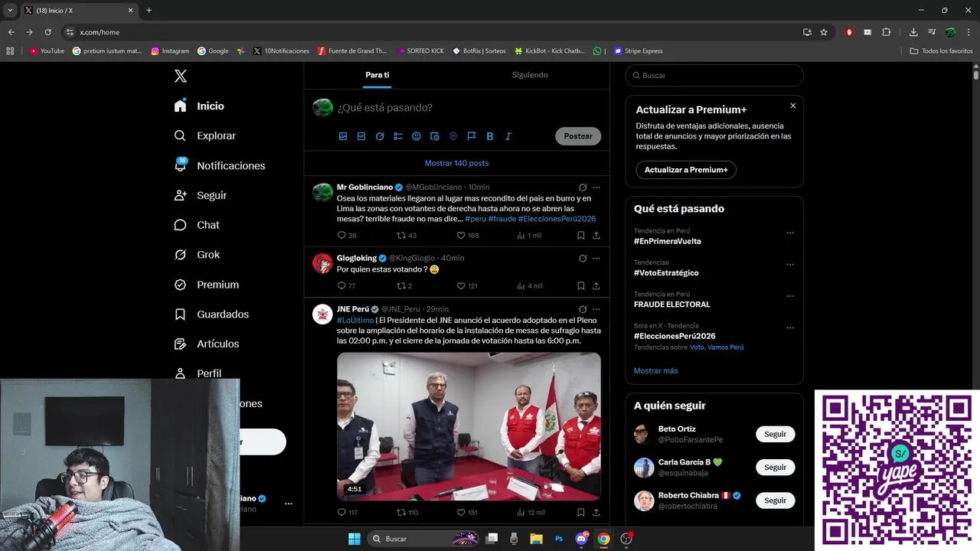Click the #fraude hashtag in the post

[x=502, y=219]
